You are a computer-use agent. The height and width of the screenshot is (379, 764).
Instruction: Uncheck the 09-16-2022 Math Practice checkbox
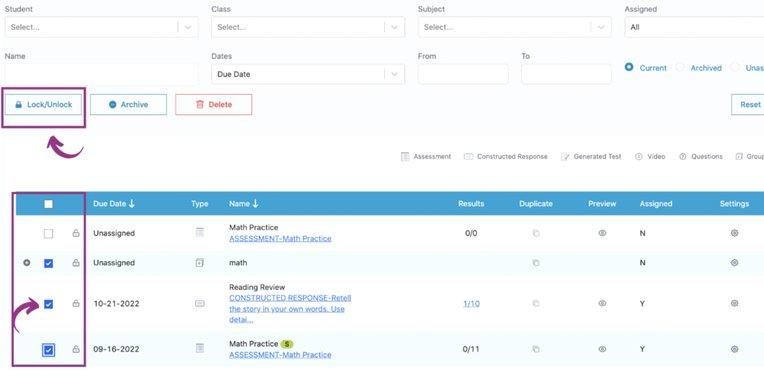49,350
